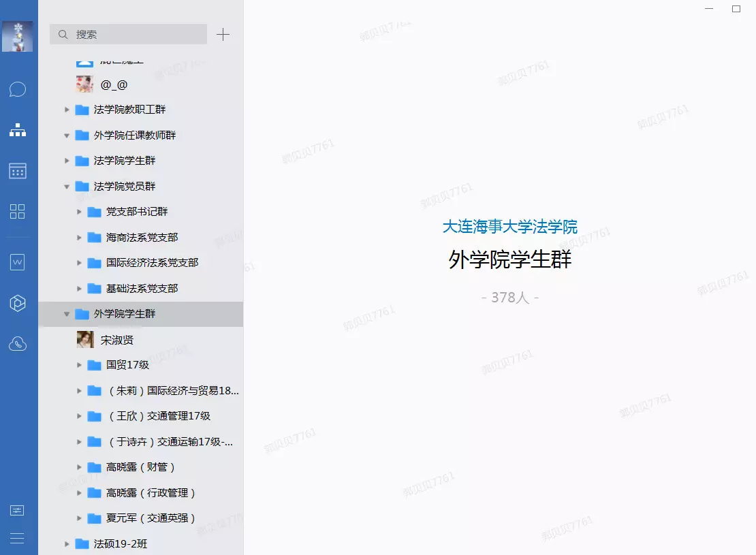Select the 法硕19-2班 folder
The width and height of the screenshot is (756, 555).
click(x=121, y=543)
